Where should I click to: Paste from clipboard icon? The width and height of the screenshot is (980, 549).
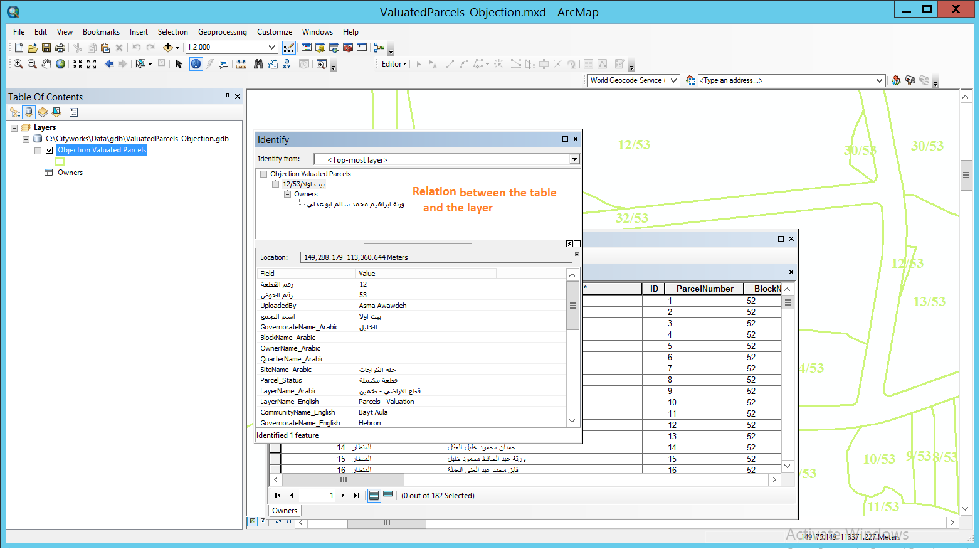(105, 48)
